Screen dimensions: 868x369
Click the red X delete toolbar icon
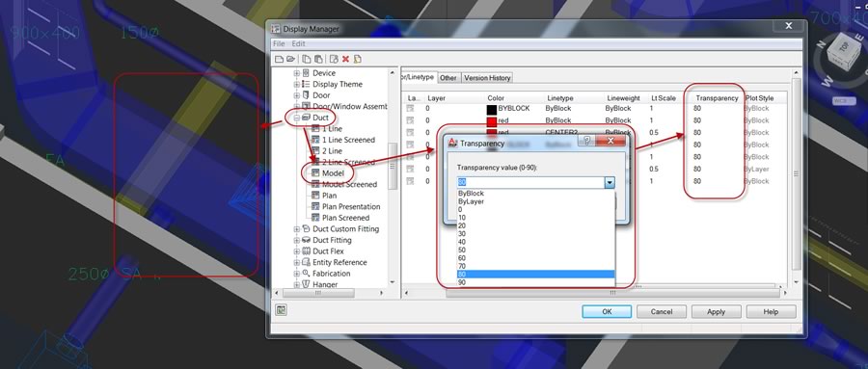346,59
